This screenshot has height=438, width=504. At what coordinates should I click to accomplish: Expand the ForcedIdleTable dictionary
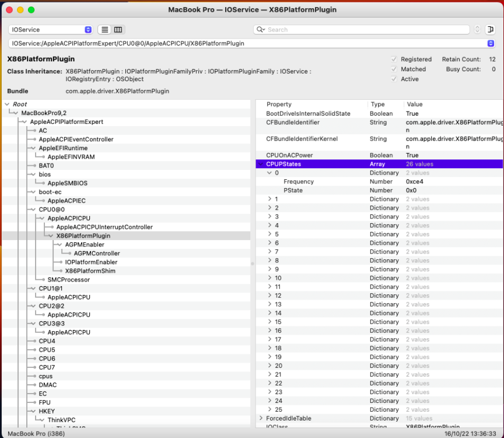[x=261, y=418]
